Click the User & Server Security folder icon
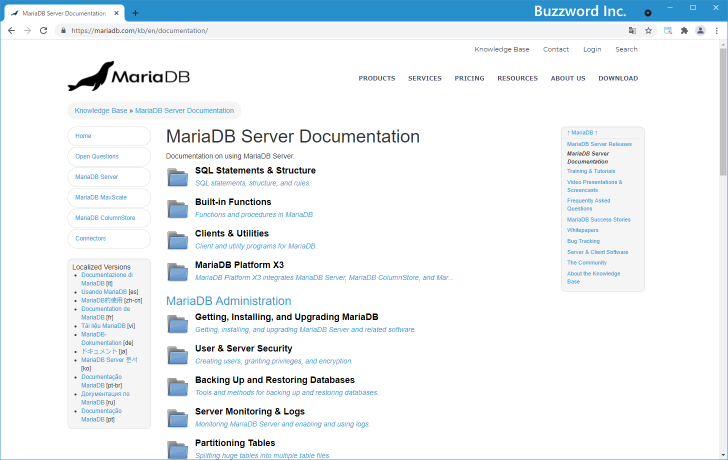728x460 pixels. click(178, 355)
